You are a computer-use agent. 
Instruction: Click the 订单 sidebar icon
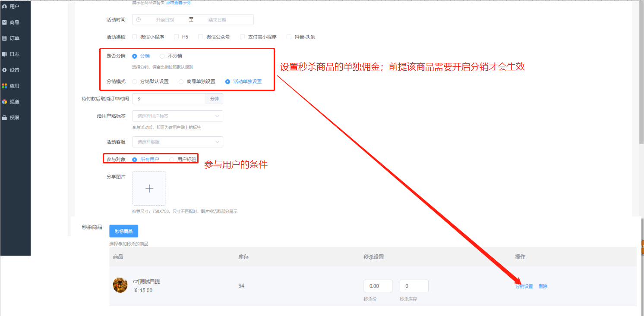tap(4, 38)
